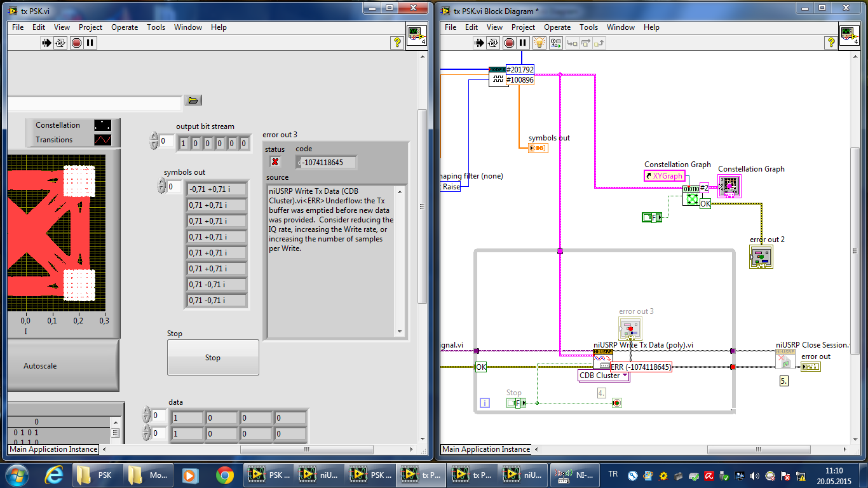Click the while loop conditional stop terminal
Viewport: 868px width, 488px height.
click(616, 403)
